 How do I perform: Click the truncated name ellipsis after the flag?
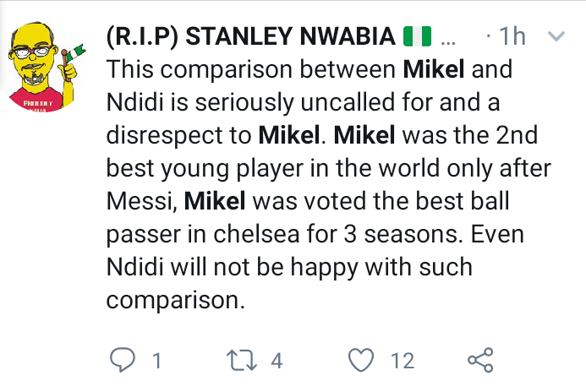point(448,43)
